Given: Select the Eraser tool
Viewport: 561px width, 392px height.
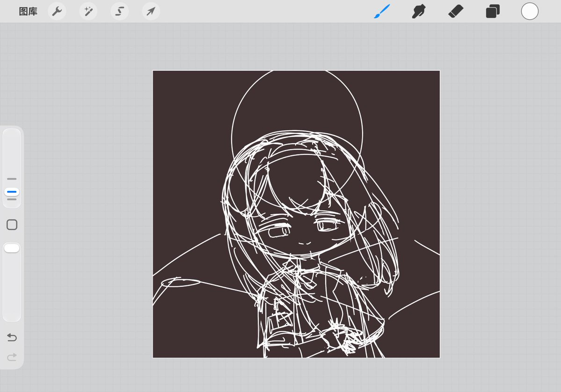Looking at the screenshot, I should (456, 11).
